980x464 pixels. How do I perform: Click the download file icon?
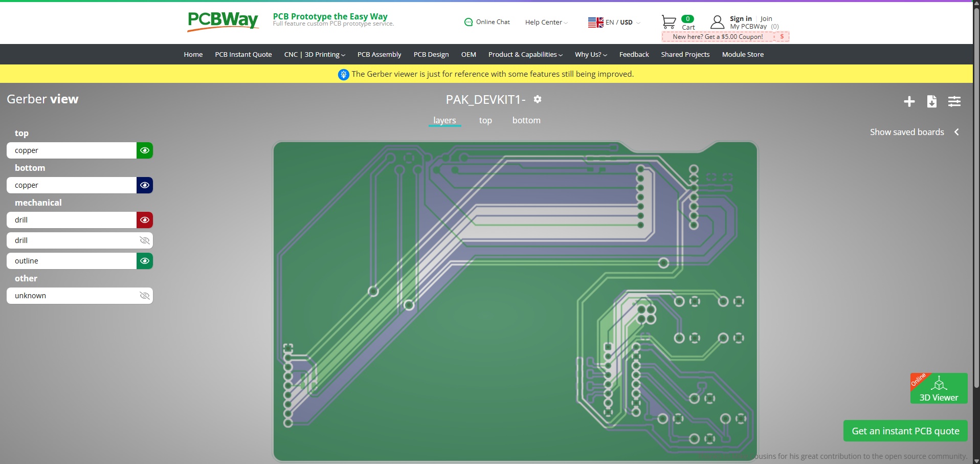(932, 101)
